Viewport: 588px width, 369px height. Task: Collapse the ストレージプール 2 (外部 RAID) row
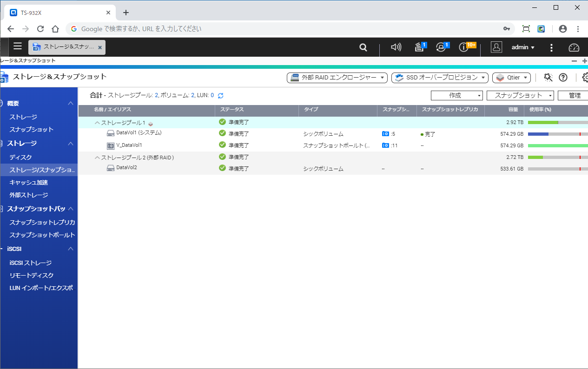point(98,158)
